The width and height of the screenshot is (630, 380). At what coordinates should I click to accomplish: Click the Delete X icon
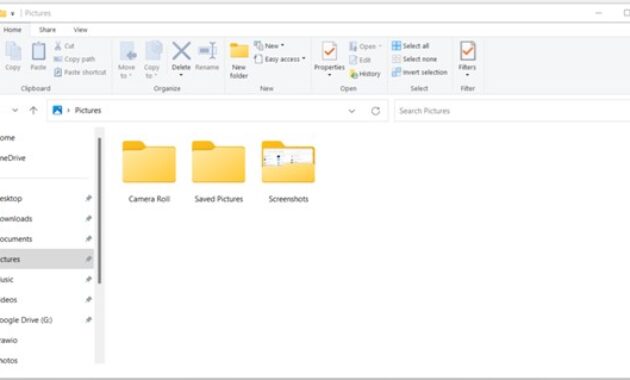[x=181, y=51]
